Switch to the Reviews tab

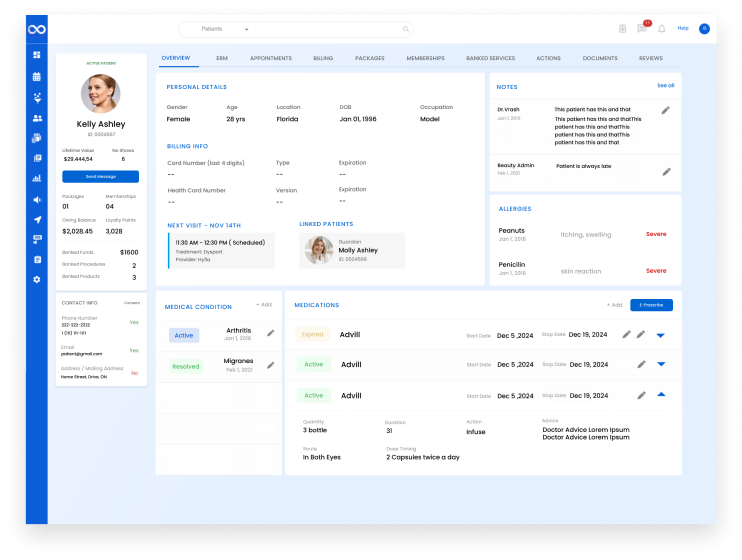[x=651, y=58]
